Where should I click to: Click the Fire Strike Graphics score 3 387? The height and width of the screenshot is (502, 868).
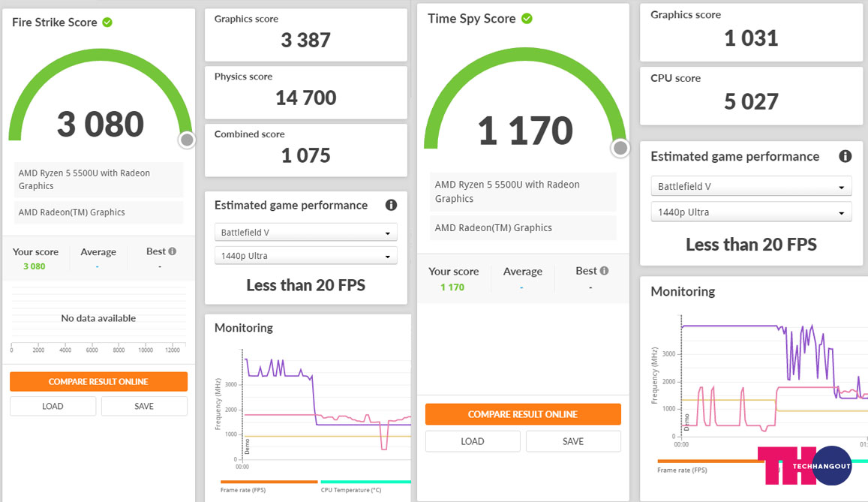pyautogui.click(x=305, y=40)
